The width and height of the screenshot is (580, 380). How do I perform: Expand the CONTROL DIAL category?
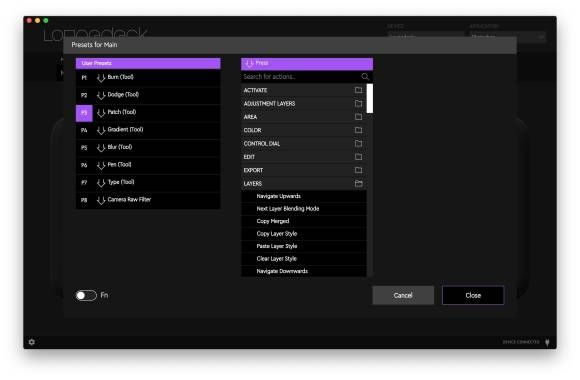coord(303,144)
